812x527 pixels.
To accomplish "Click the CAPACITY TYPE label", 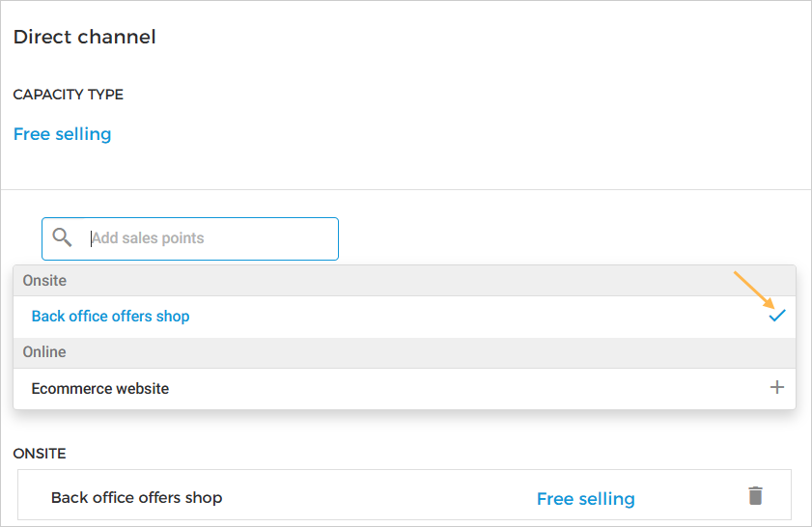I will pyautogui.click(x=68, y=95).
